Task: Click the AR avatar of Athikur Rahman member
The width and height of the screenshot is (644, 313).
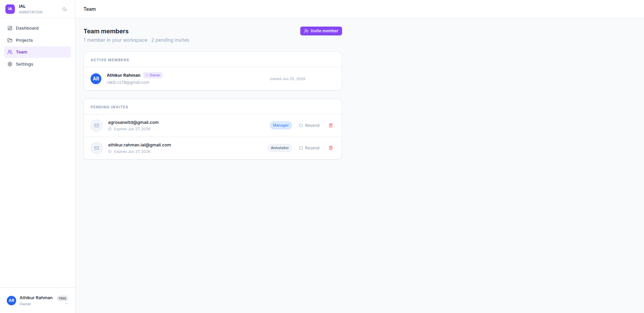Action: [x=96, y=79]
